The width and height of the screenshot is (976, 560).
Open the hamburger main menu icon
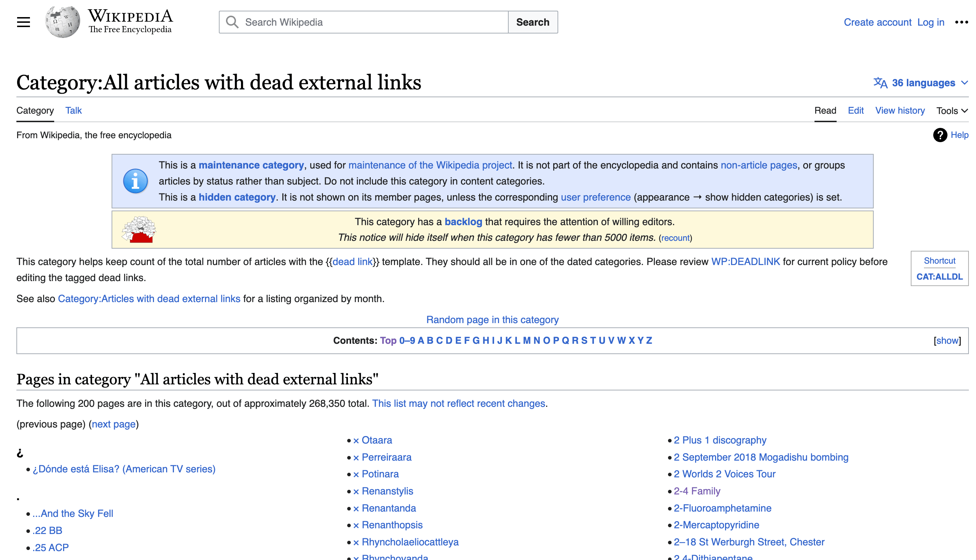(24, 22)
